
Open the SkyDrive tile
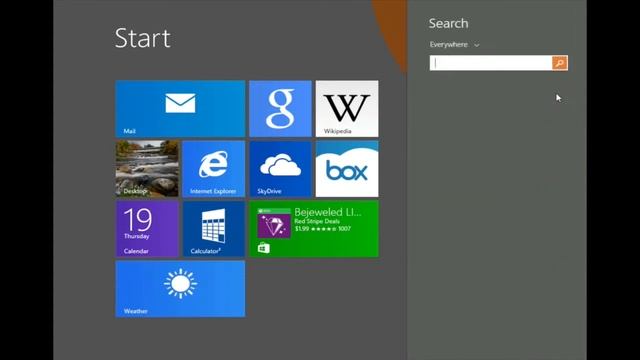(x=280, y=169)
